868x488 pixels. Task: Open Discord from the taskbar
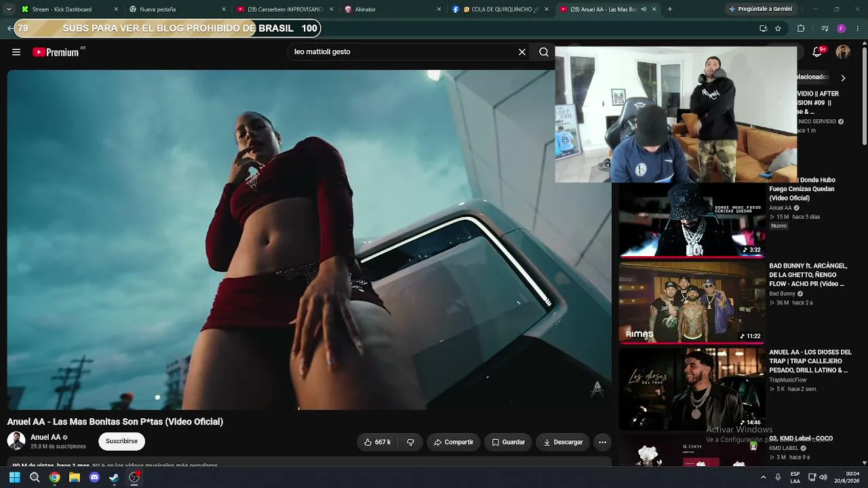94,477
